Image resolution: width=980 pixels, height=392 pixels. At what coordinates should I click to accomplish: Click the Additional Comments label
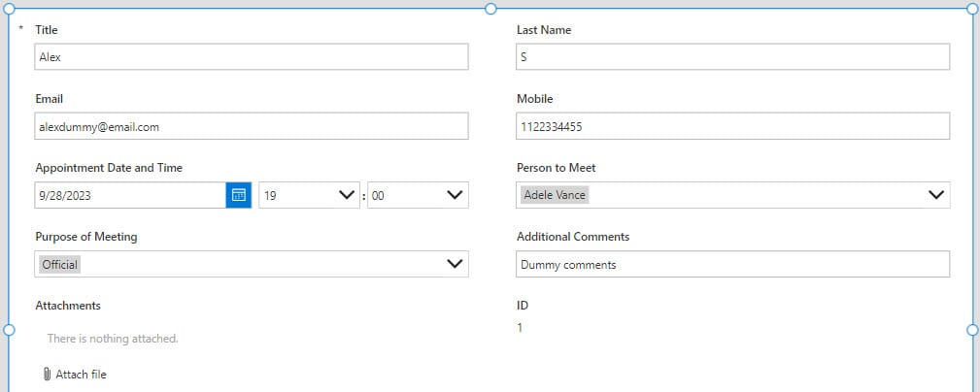tap(573, 237)
